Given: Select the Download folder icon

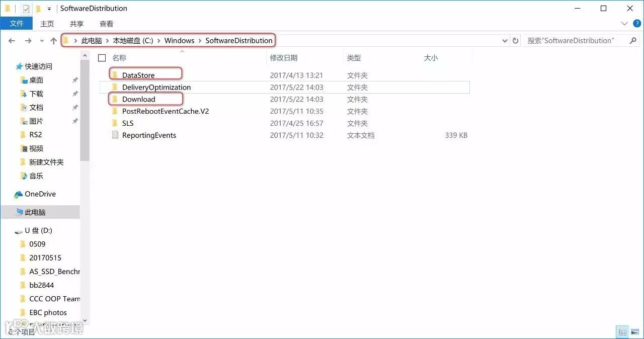Looking at the screenshot, I should (x=115, y=99).
